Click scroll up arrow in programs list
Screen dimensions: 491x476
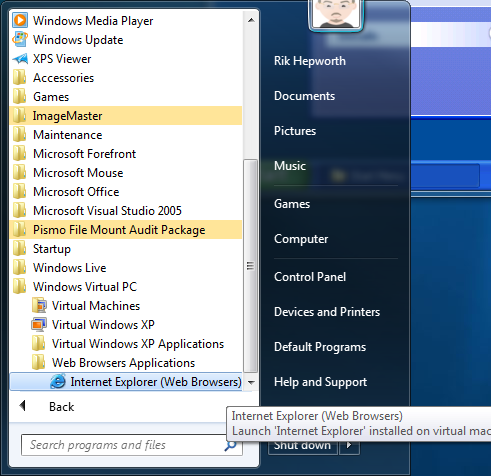pos(251,20)
